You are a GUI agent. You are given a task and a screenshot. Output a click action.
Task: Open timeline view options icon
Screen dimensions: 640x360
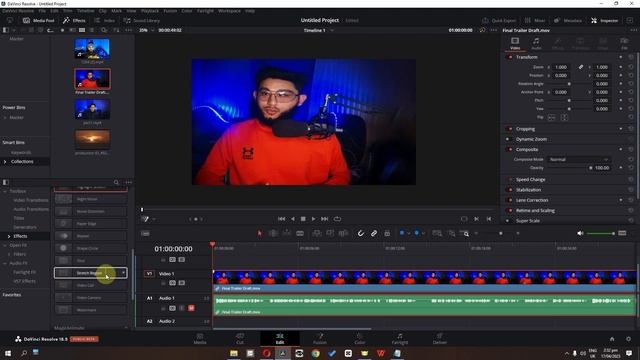click(x=145, y=233)
